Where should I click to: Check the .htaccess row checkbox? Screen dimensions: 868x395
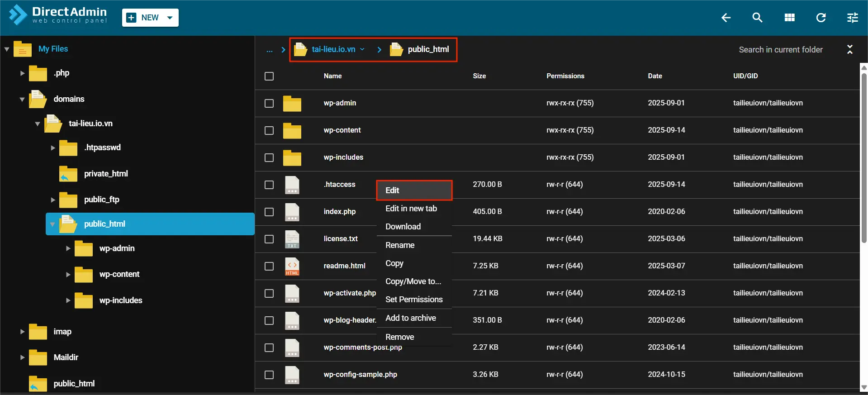pyautogui.click(x=269, y=185)
